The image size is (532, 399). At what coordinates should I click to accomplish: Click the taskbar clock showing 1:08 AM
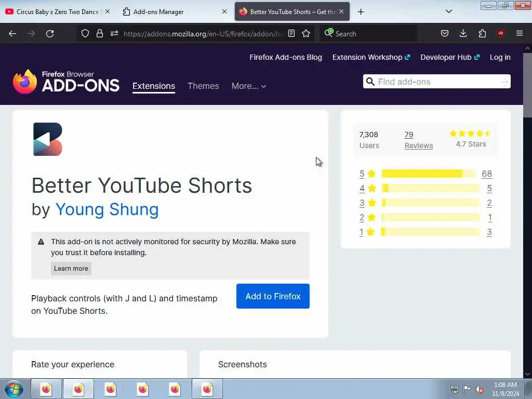[x=505, y=389]
